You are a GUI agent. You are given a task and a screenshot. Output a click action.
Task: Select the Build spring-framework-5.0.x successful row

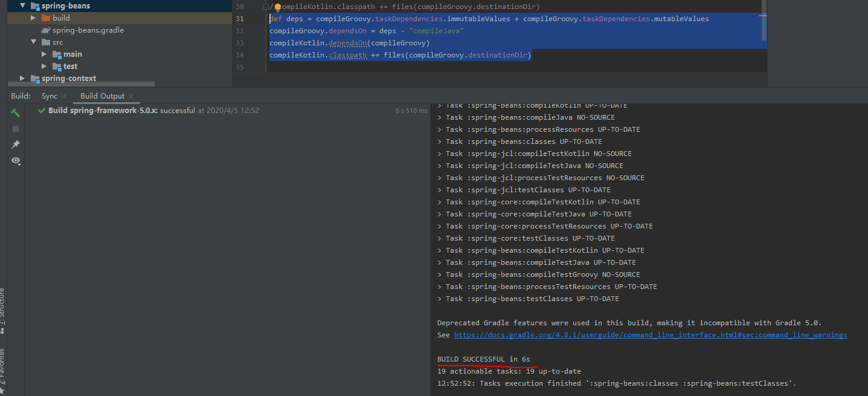click(228, 111)
